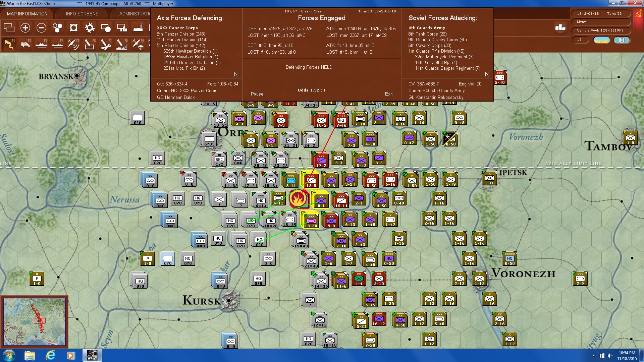Zoom in with the plus icon
This screenshot has width=644, height=362.
(25, 28)
